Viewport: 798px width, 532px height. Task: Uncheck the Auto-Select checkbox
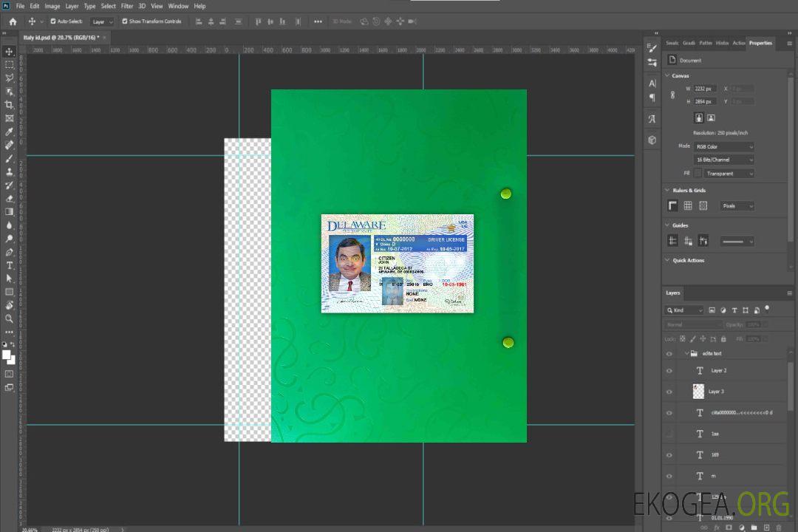point(53,21)
